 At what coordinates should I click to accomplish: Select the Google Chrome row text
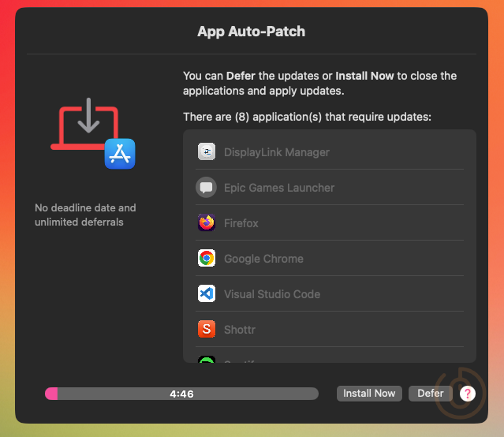[x=263, y=259]
